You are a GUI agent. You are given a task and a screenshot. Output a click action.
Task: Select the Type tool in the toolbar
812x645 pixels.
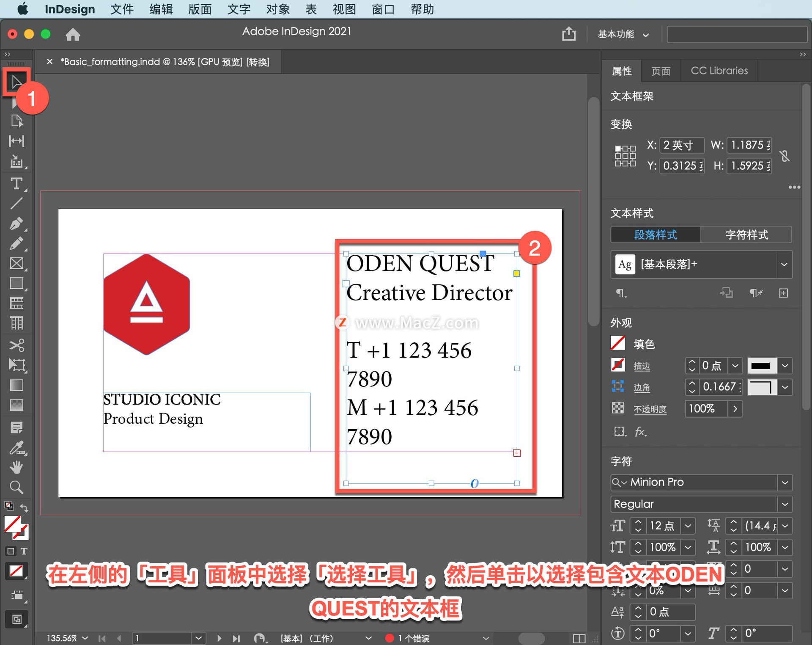pyautogui.click(x=17, y=183)
